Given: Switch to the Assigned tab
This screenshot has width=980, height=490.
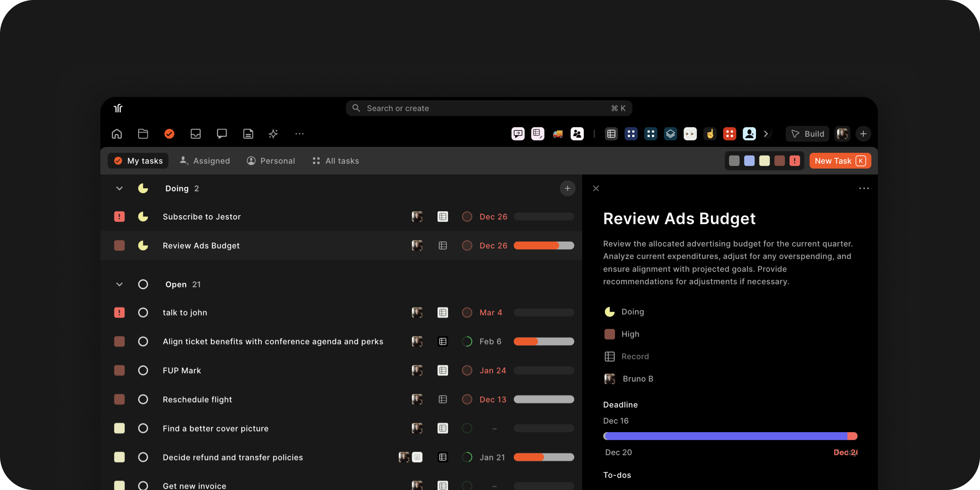Looking at the screenshot, I should pos(205,160).
